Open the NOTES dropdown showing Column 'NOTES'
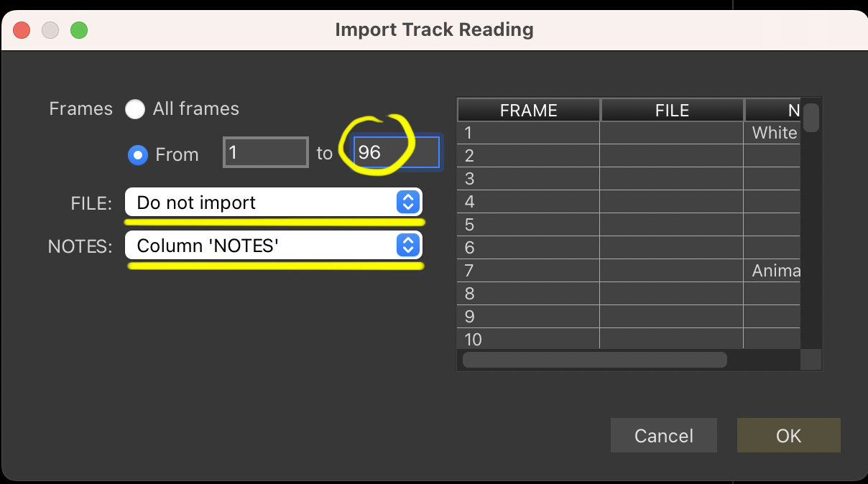868x484 pixels. click(x=274, y=246)
